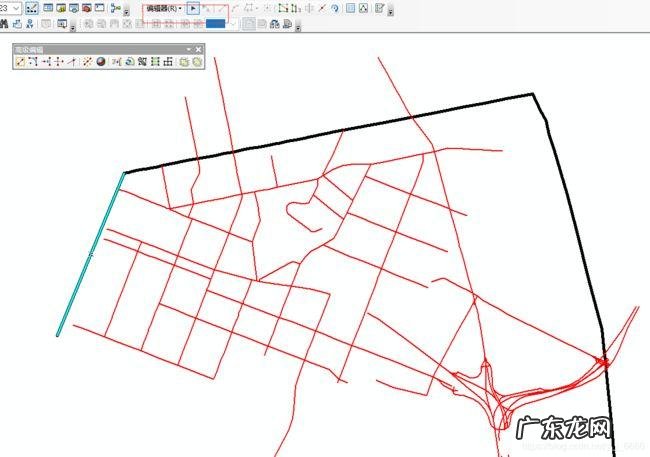Click the Sketch Properties button
Screen dimensions: 650x457
[365, 8]
